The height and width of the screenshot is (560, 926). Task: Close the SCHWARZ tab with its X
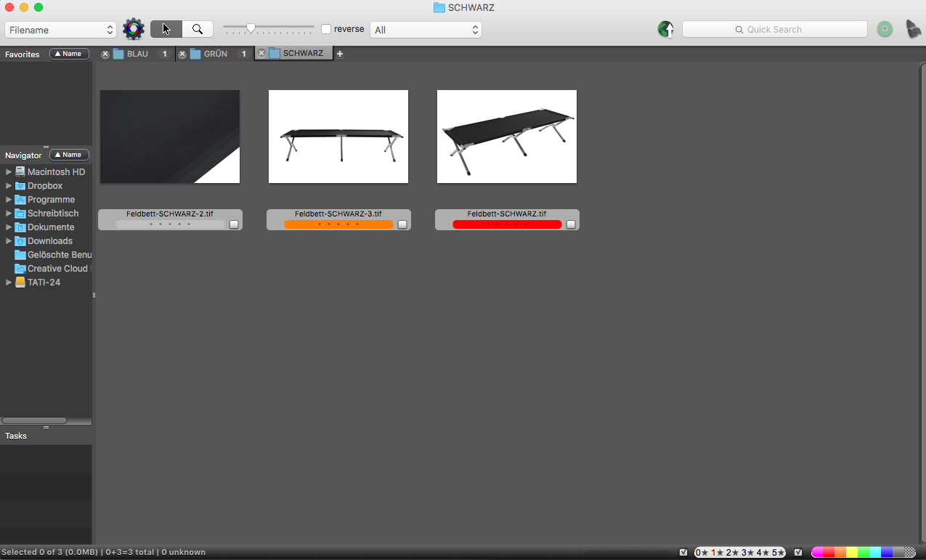tap(261, 54)
